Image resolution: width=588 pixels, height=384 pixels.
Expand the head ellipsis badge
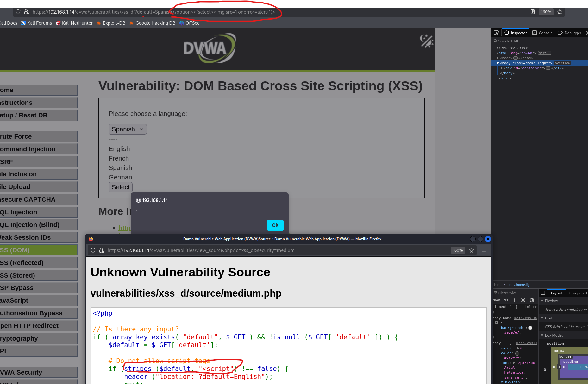coord(516,58)
